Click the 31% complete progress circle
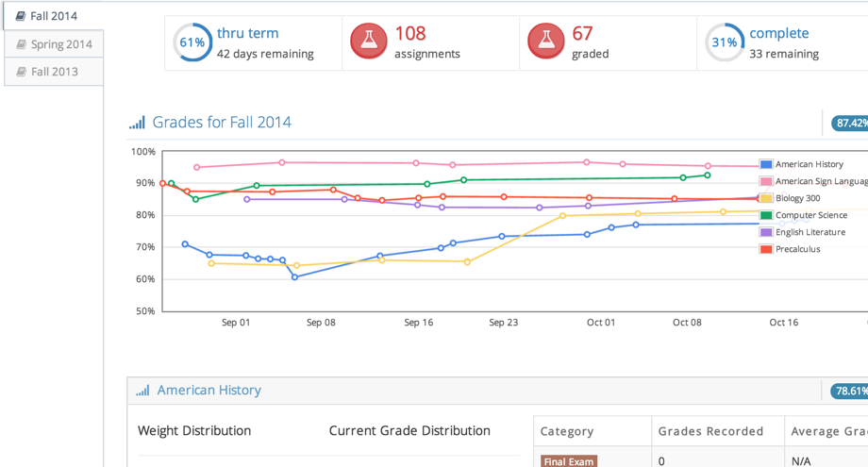This screenshot has width=868, height=467. pyautogui.click(x=724, y=42)
